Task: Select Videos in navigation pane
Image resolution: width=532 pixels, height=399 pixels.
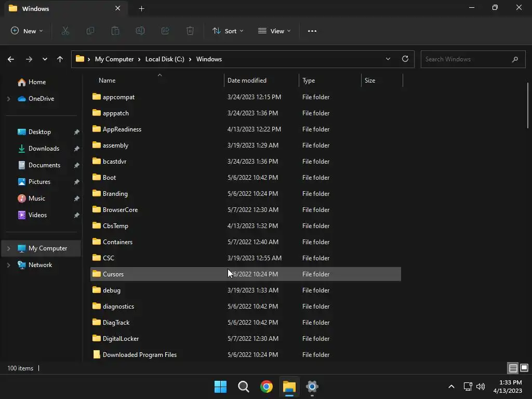Action: pyautogui.click(x=37, y=215)
